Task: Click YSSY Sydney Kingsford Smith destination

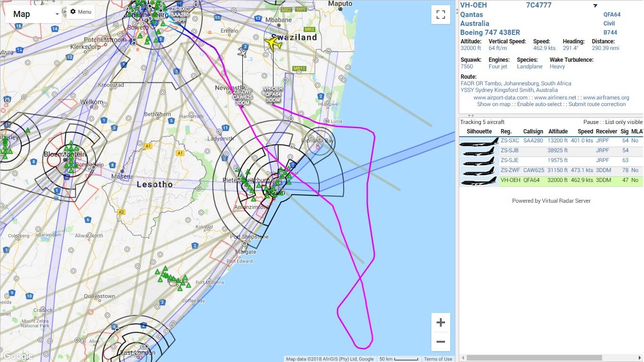Action: [x=509, y=90]
